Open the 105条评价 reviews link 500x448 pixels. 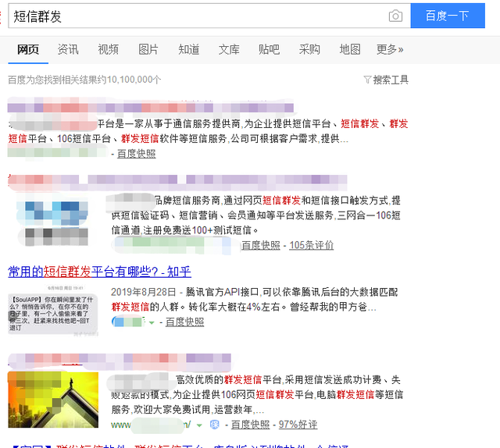(x=311, y=245)
